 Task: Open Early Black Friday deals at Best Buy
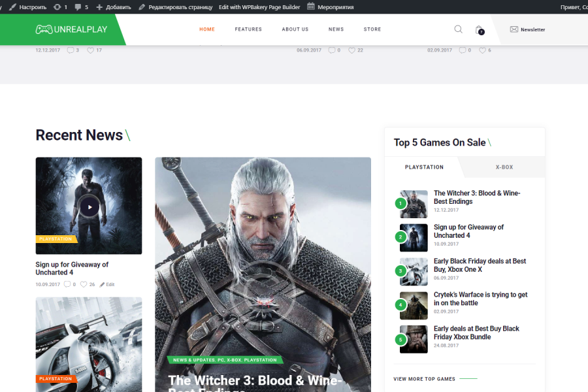pyautogui.click(x=480, y=265)
